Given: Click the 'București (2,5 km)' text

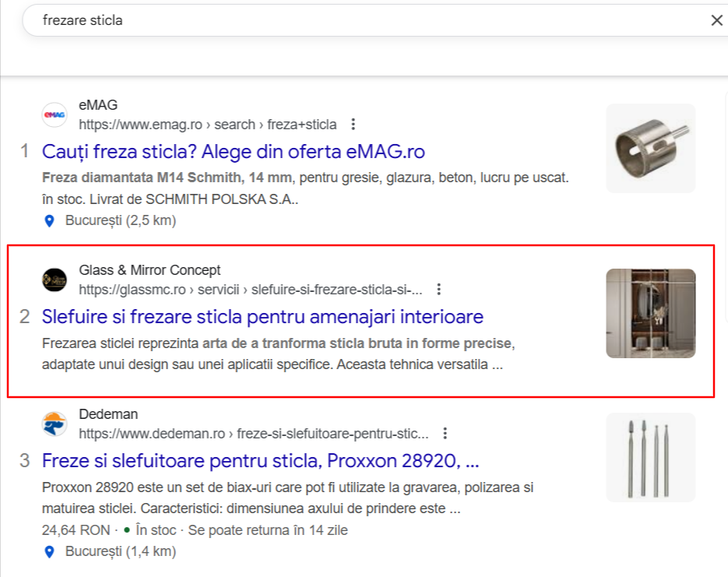Looking at the screenshot, I should 121,220.
